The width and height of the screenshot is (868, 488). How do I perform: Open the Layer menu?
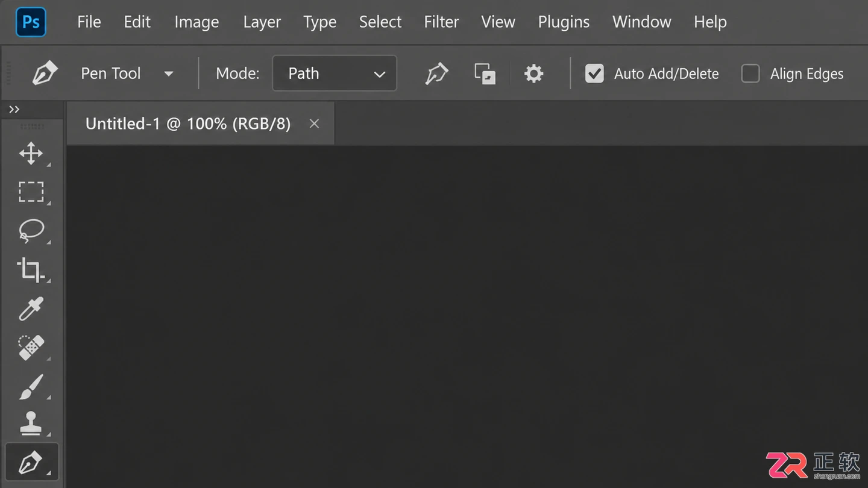click(x=262, y=22)
